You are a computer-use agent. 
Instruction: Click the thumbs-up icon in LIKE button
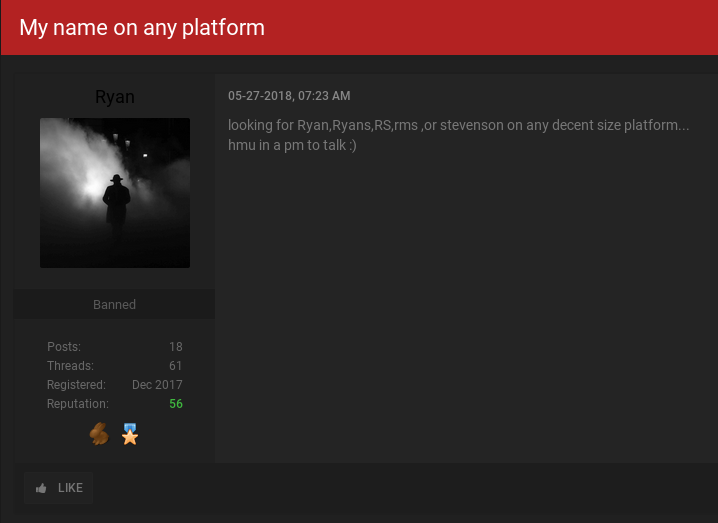pos(41,488)
